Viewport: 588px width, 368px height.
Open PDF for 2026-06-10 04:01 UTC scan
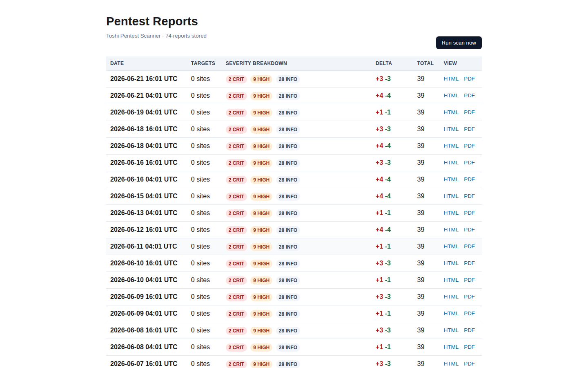[469, 280]
